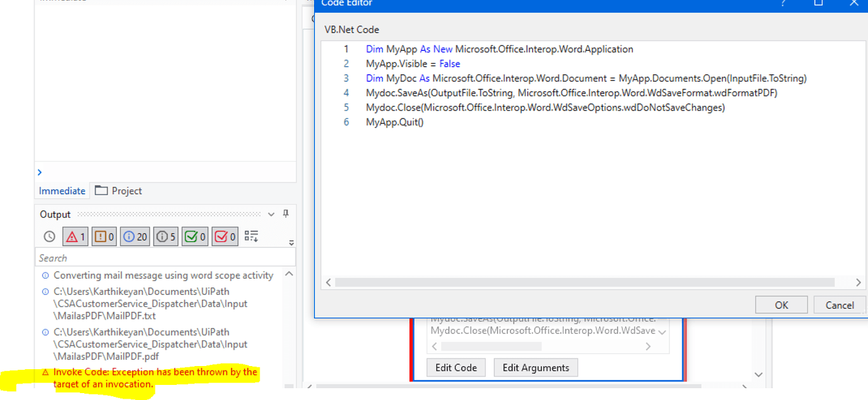Toggle the warnings filter in Output
Image resolution: width=868 pixels, height=400 pixels.
pos(103,236)
